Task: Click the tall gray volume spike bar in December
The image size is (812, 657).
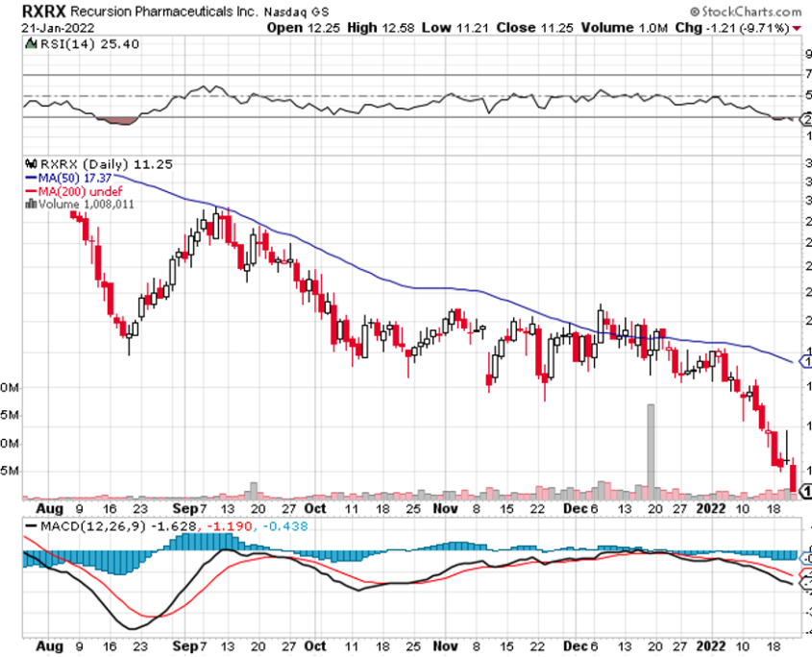Action: click(x=651, y=451)
